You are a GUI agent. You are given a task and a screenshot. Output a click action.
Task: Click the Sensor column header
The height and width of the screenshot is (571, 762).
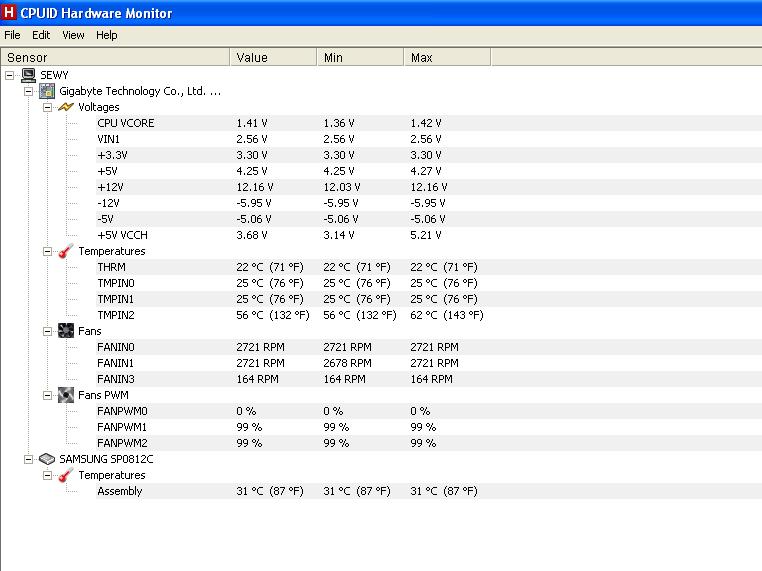pos(115,57)
